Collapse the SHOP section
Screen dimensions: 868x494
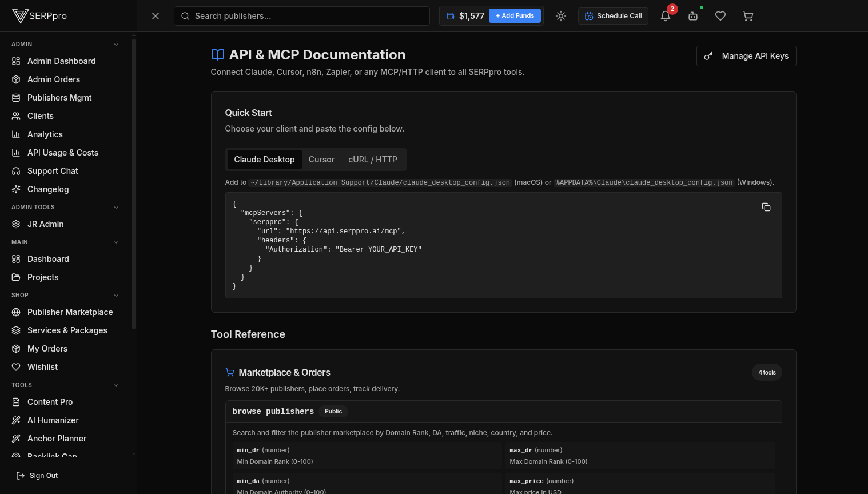[x=116, y=295]
